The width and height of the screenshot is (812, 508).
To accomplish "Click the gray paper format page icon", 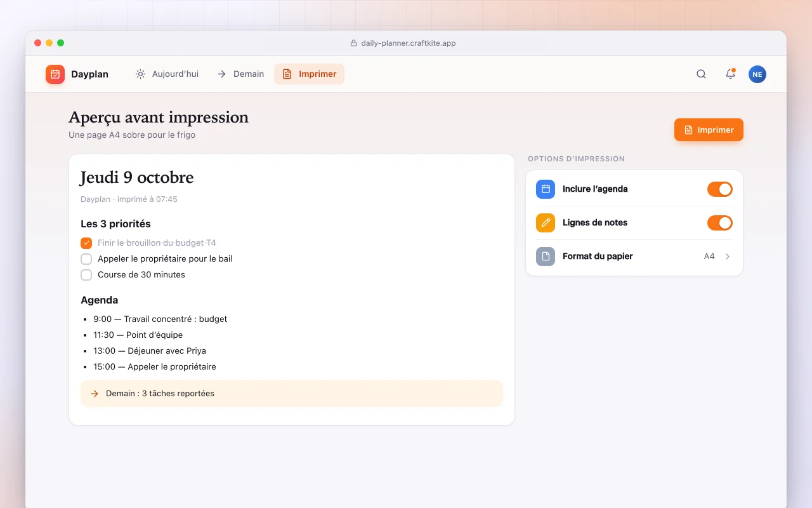I will click(546, 257).
